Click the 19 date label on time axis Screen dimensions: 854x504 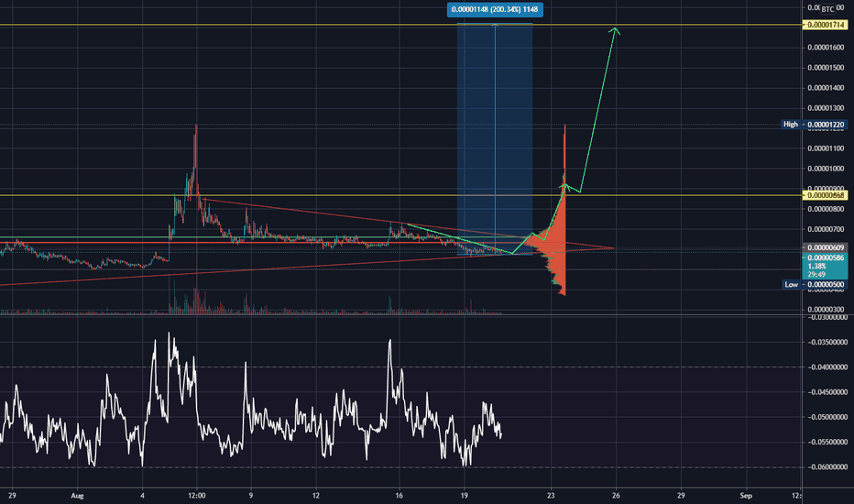(464, 496)
